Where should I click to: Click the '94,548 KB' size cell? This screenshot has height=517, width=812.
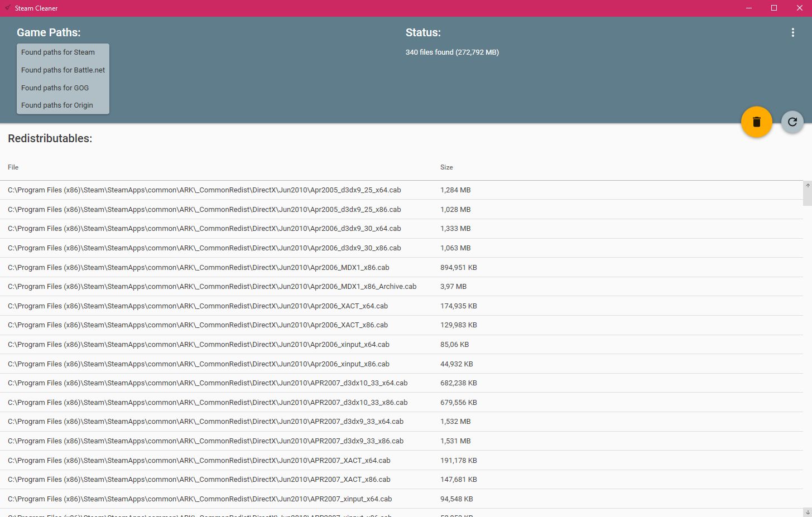457,499
